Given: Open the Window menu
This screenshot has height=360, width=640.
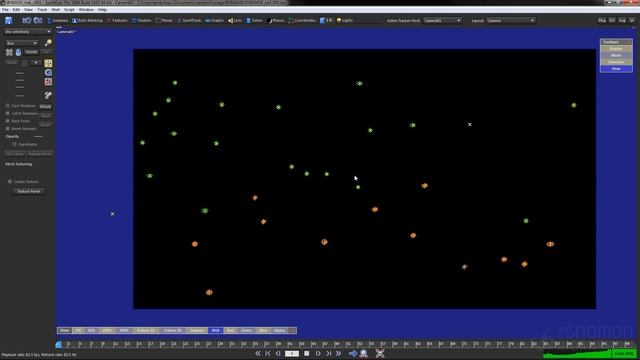Looking at the screenshot, I should 86,9.
